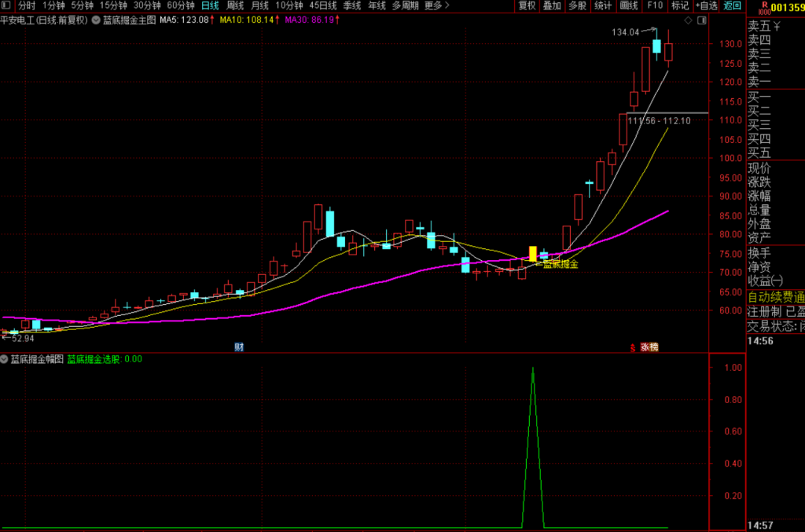Open the 多股 multi-stock view
Image resolution: width=805 pixels, height=532 pixels.
click(578, 6)
